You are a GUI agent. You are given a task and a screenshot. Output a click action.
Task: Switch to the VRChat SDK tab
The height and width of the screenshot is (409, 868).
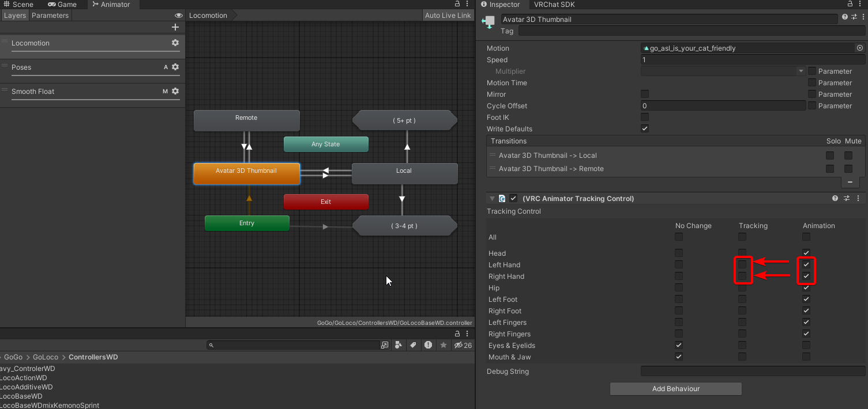coord(554,5)
